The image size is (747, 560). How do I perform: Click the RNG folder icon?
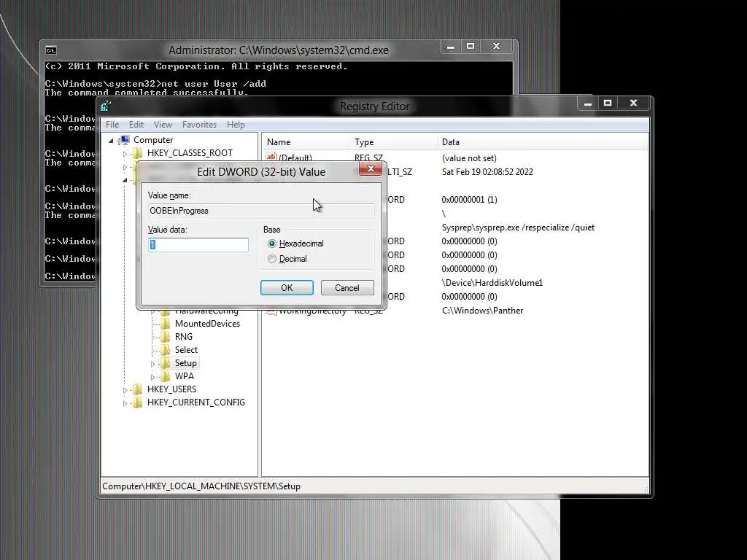pyautogui.click(x=166, y=337)
